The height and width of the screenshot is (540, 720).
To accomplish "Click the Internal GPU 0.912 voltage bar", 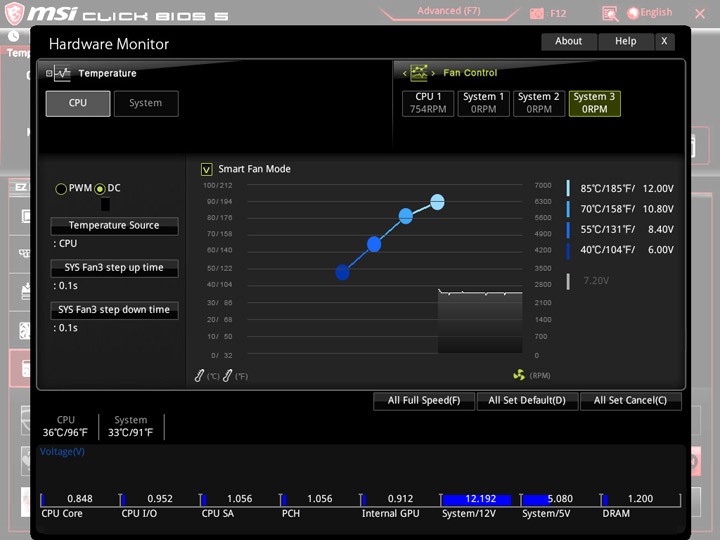I will (400, 500).
